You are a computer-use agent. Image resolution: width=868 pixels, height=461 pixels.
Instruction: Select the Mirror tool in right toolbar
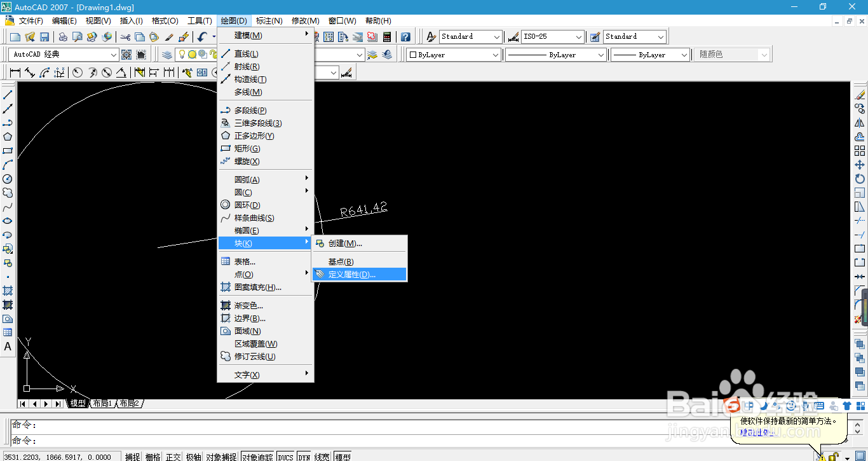[x=860, y=123]
